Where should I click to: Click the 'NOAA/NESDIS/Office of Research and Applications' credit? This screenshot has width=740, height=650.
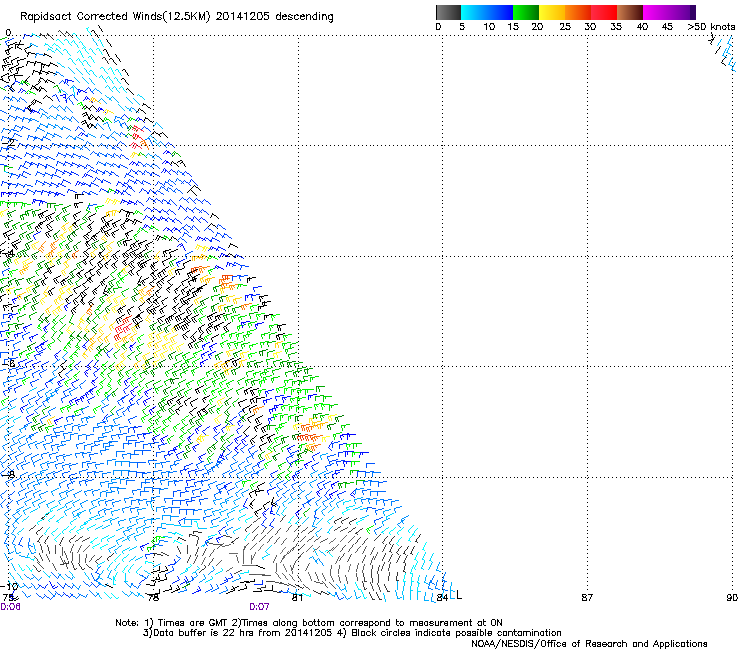click(589, 644)
